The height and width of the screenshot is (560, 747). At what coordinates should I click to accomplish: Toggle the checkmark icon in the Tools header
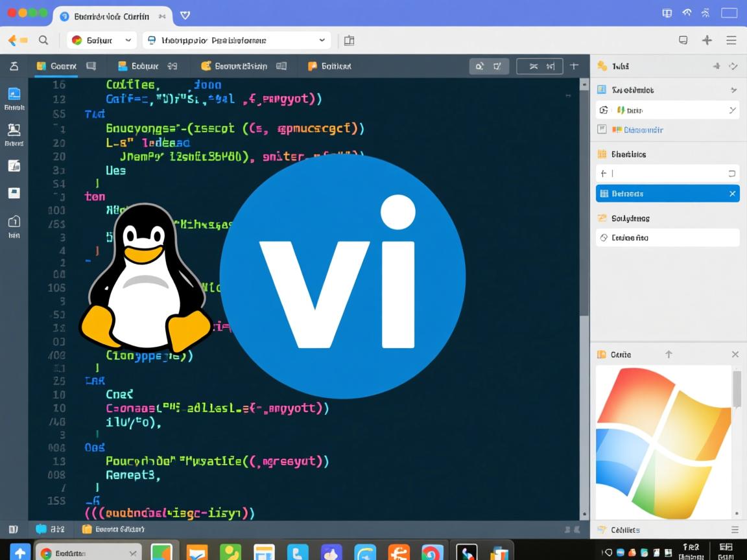click(x=733, y=65)
